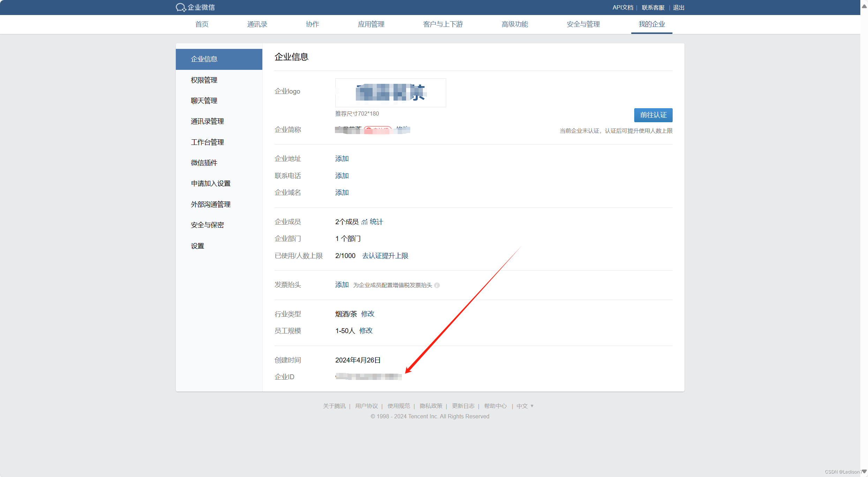Click 退出 to log out

pos(679,8)
